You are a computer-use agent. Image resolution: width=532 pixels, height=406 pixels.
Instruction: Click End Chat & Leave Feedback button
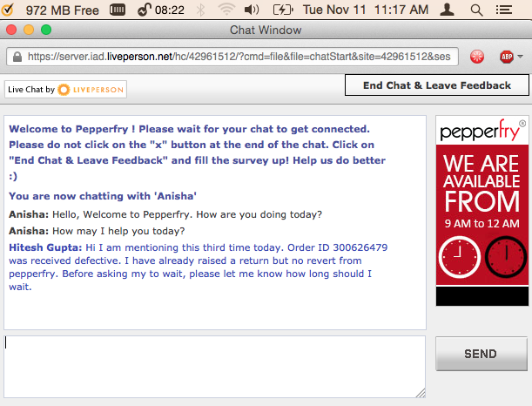pos(436,85)
